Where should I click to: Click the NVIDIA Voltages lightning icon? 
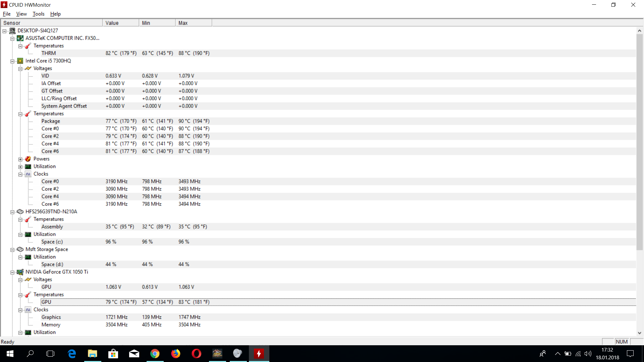[28, 280]
